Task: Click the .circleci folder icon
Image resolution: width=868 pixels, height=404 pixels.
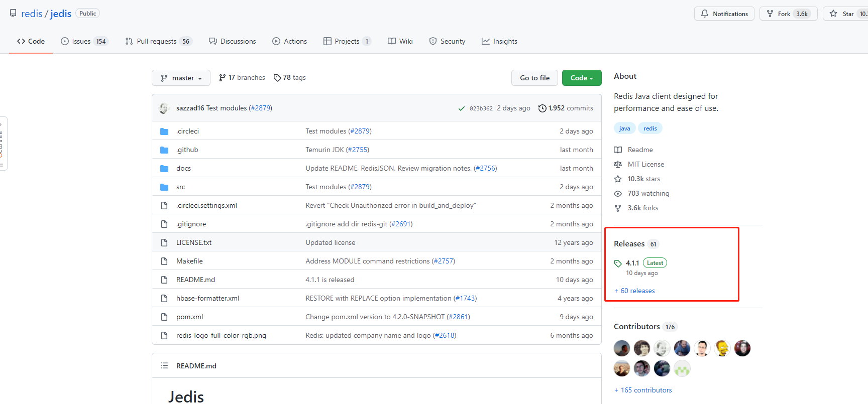Action: pos(164,131)
